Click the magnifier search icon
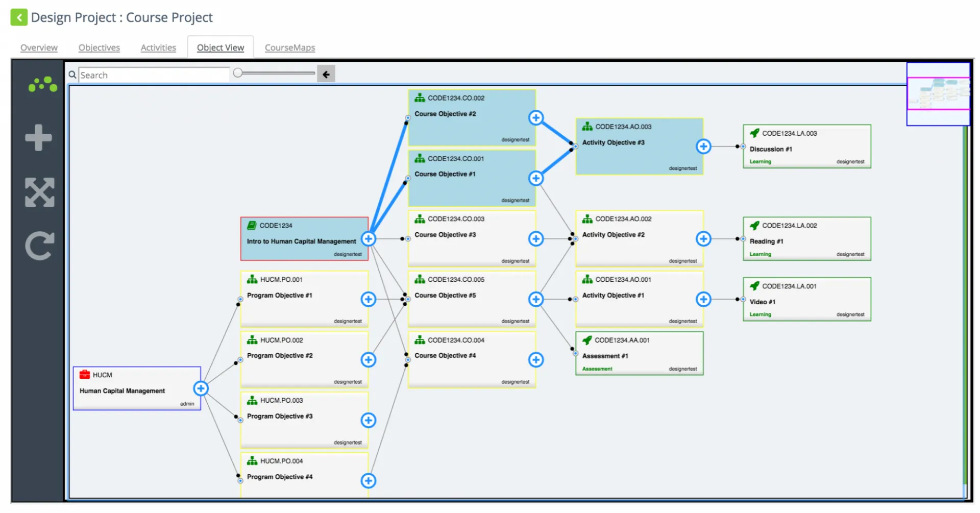The image size is (980, 513). click(72, 75)
